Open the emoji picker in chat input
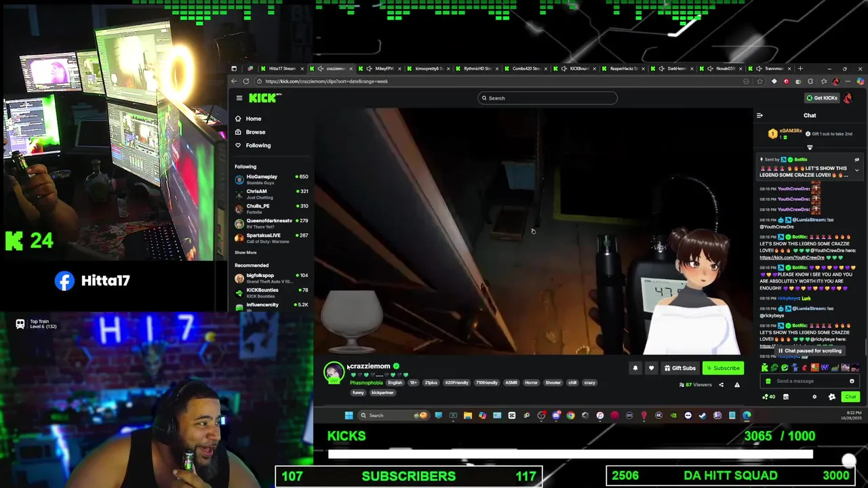 pos(852,381)
